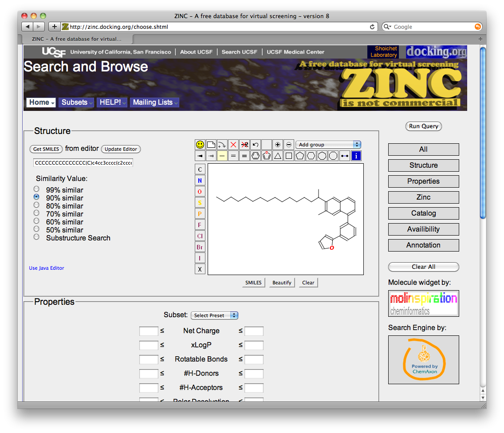Select the Phosphorus atom button

tap(200, 214)
